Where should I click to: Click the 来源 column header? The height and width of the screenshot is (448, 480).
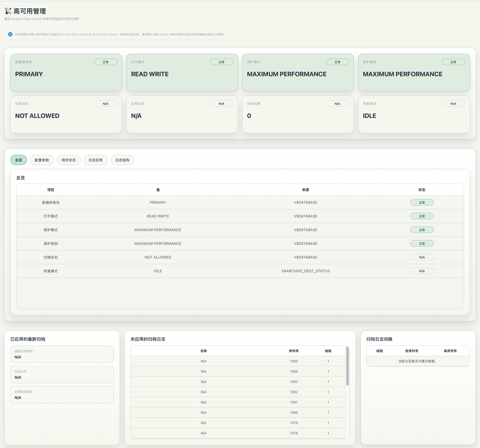click(x=305, y=190)
